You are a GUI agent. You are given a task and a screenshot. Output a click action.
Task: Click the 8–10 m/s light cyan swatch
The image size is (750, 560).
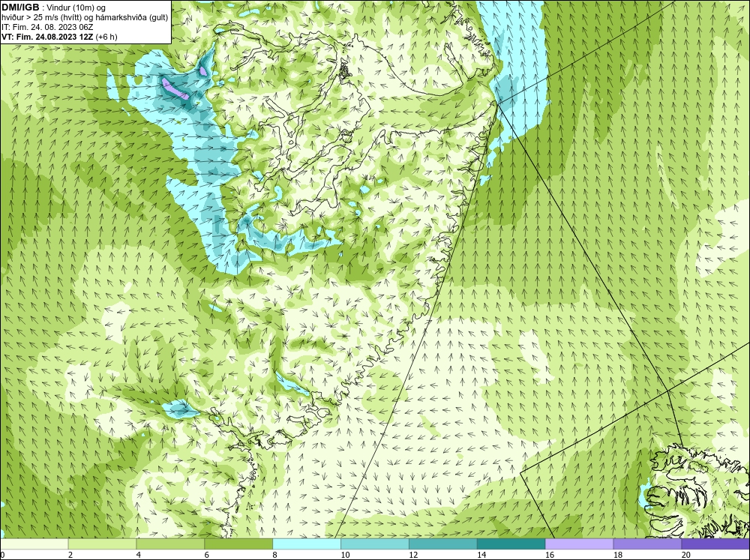(x=307, y=544)
